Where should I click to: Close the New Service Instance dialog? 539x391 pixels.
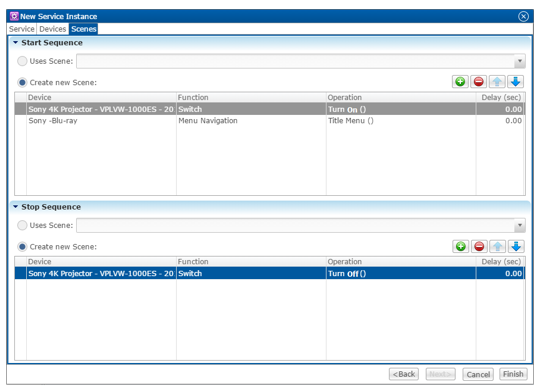[x=523, y=17]
